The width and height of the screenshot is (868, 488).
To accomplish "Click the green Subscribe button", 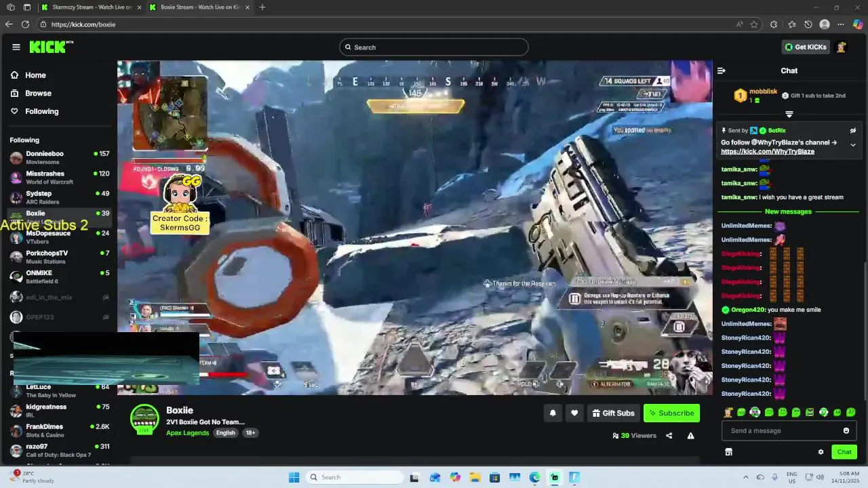I will (x=671, y=413).
